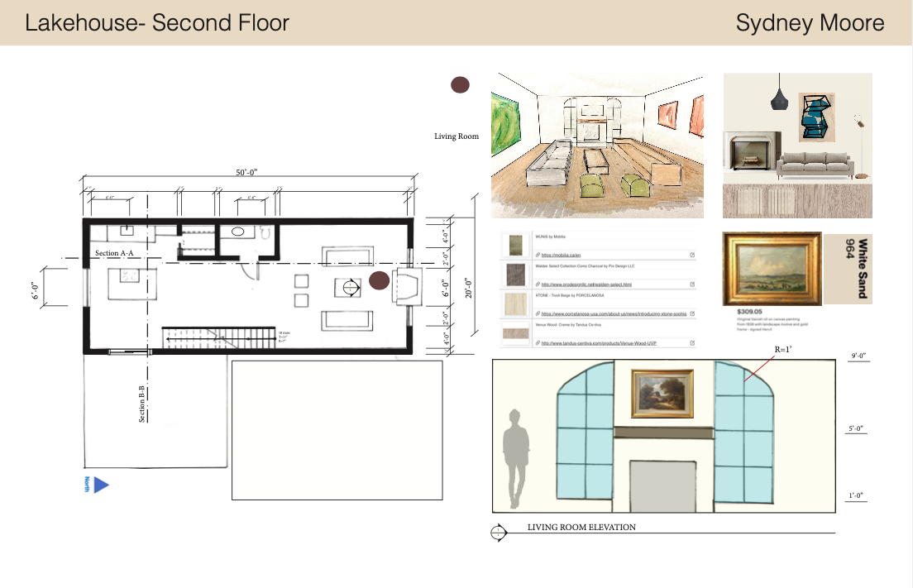913x588 pixels.
Task: Select the R=1' radius annotation
Action: pos(783,349)
